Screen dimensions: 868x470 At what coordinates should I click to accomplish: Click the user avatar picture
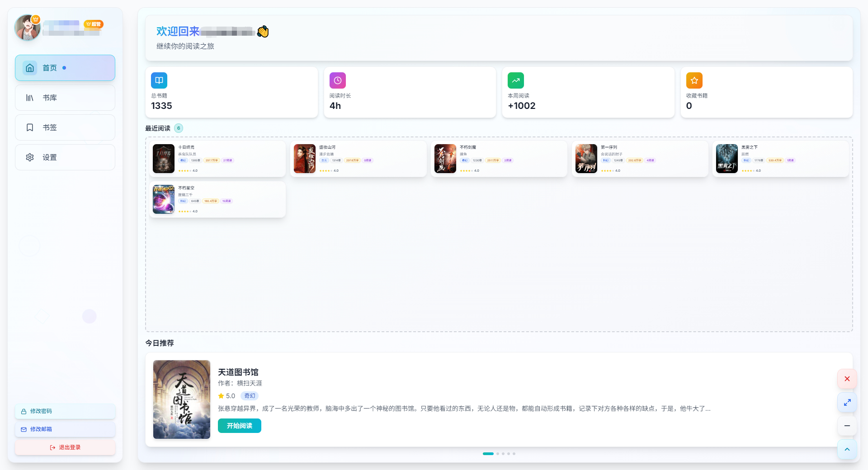tap(28, 28)
